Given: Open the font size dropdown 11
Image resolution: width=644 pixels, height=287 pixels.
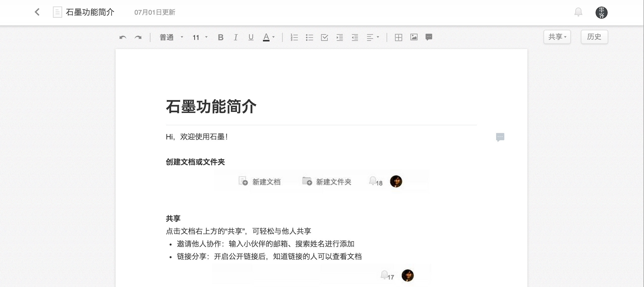Looking at the screenshot, I should [x=200, y=37].
